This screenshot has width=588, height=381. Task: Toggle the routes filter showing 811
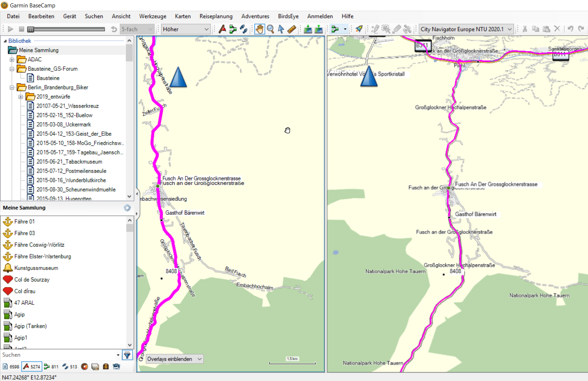click(51, 367)
